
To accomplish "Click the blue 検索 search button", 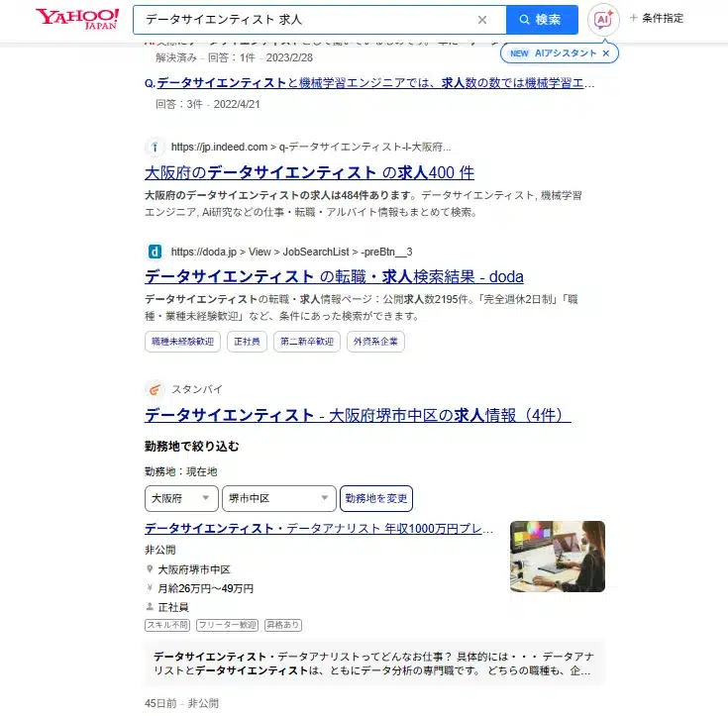I will point(542,20).
